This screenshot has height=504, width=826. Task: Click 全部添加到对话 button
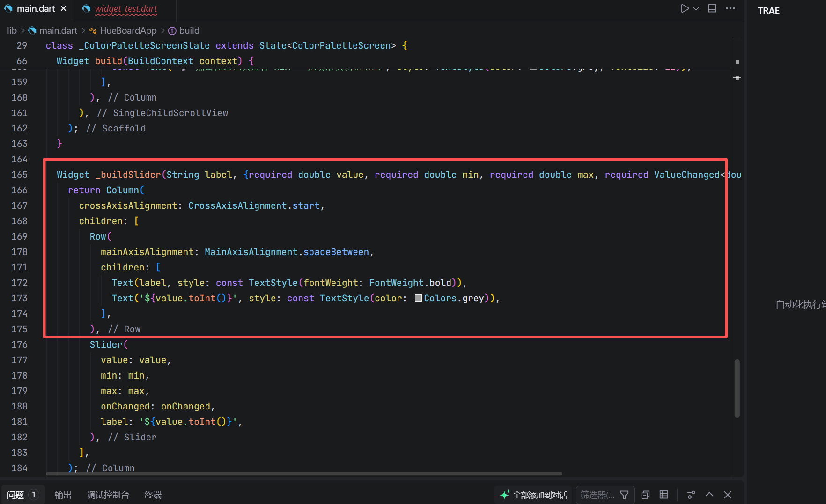[534, 495]
